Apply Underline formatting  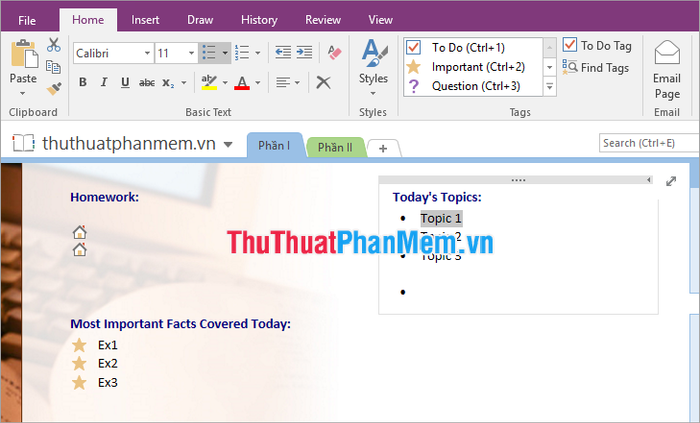tap(125, 83)
